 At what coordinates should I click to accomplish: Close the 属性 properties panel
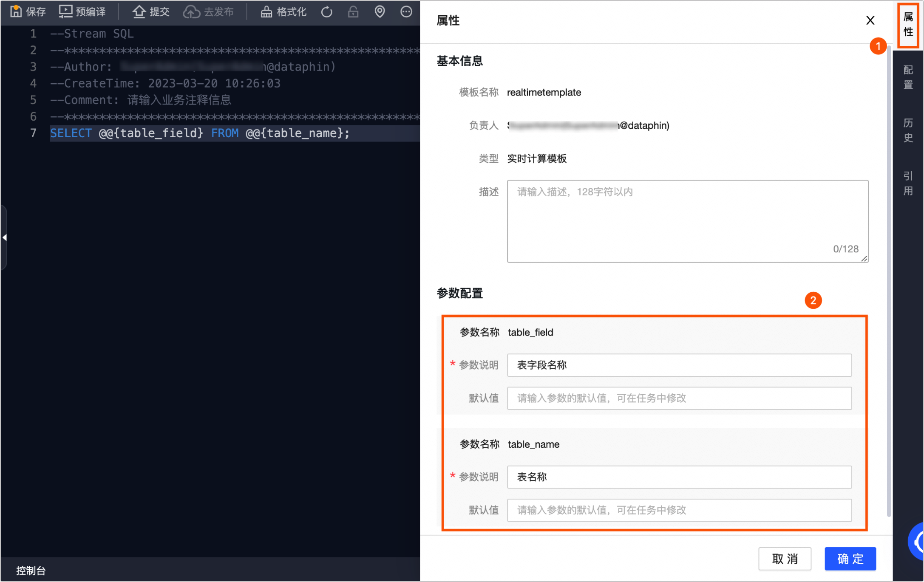pos(870,20)
